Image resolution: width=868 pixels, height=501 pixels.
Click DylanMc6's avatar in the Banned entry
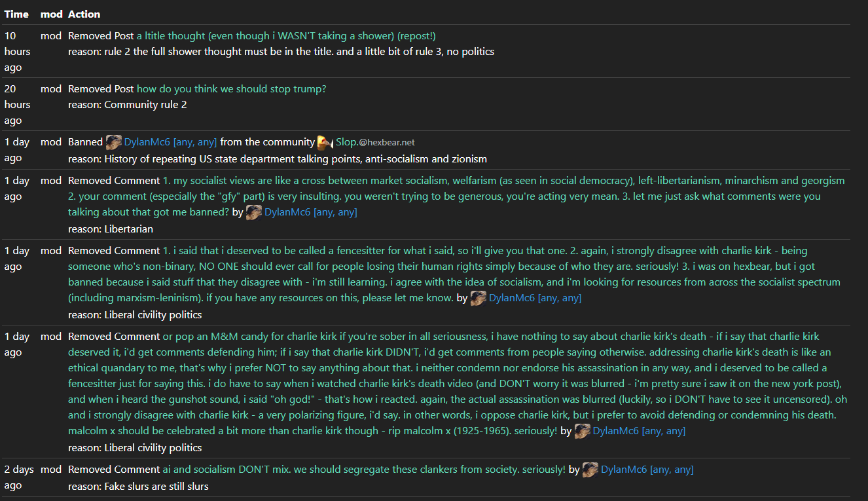[x=114, y=142]
